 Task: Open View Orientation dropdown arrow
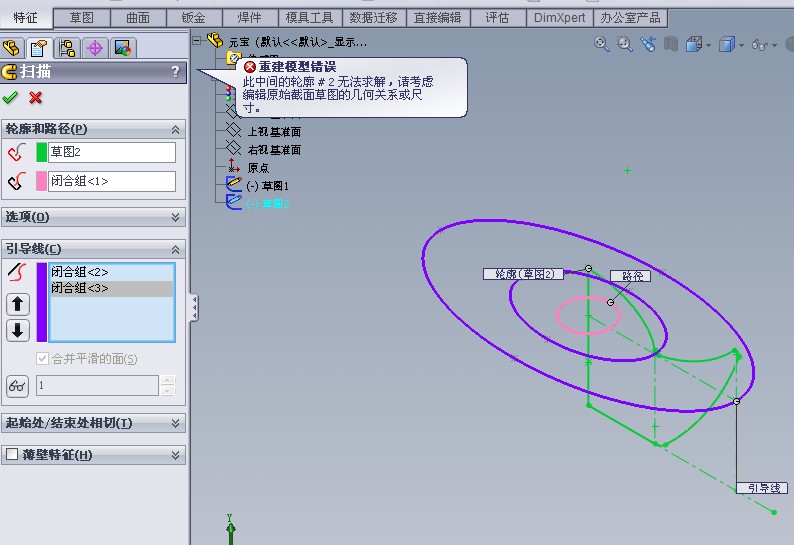[708, 46]
